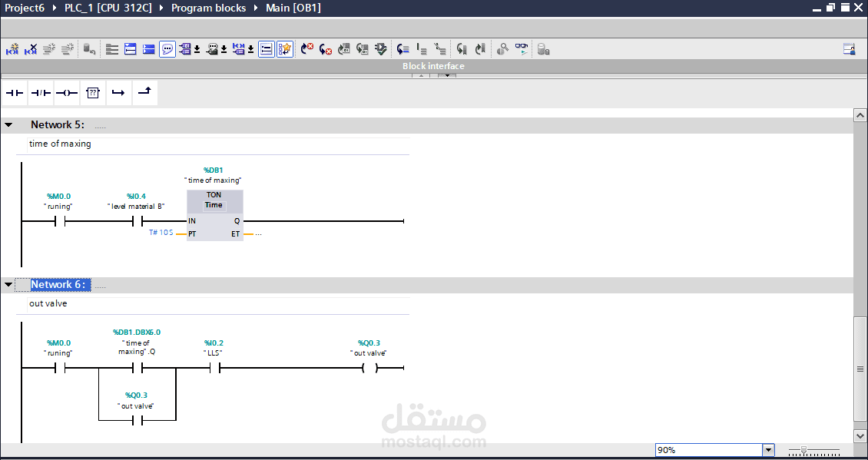Select %I0.4 'level material B' contact
The image size is (868, 460).
pos(137,221)
